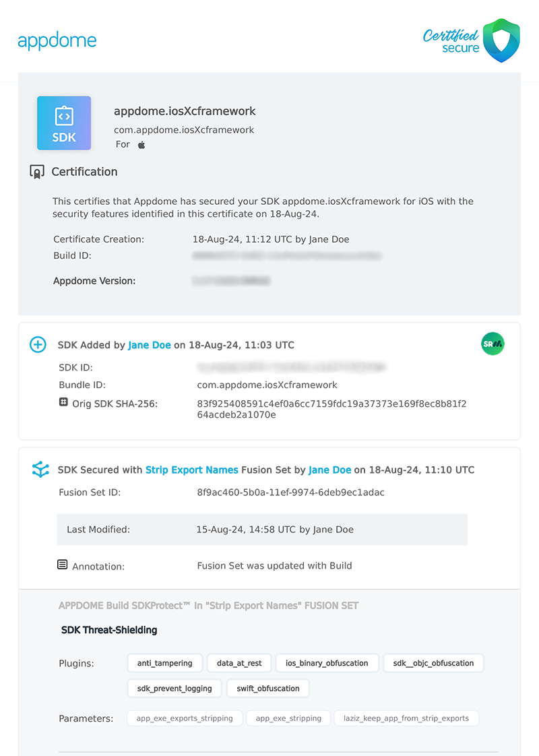Open the Strip Export Names link

tap(192, 470)
